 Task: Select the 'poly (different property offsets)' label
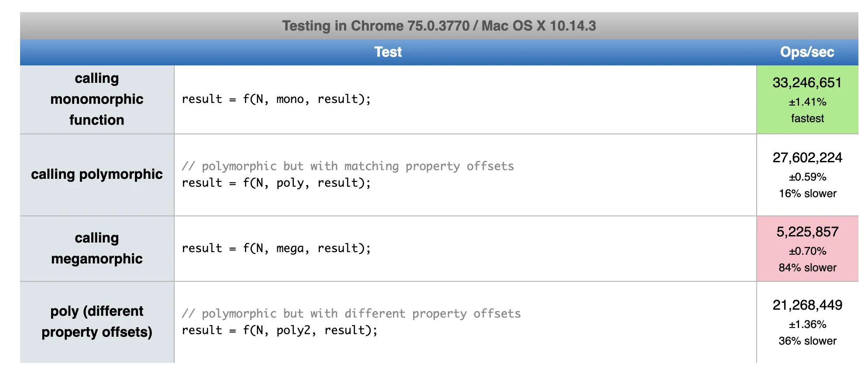[x=97, y=322]
